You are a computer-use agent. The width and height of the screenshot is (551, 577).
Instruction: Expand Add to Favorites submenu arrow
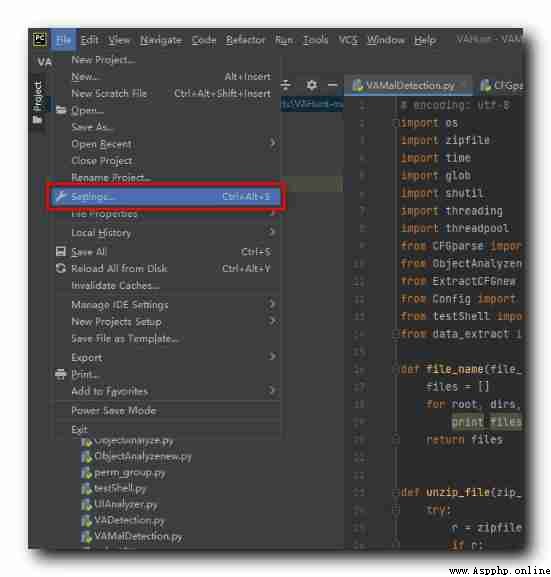(x=272, y=390)
